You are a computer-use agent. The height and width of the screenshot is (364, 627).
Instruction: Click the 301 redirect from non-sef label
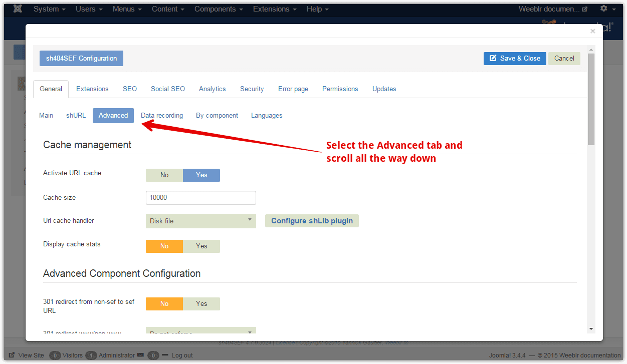pos(89,306)
